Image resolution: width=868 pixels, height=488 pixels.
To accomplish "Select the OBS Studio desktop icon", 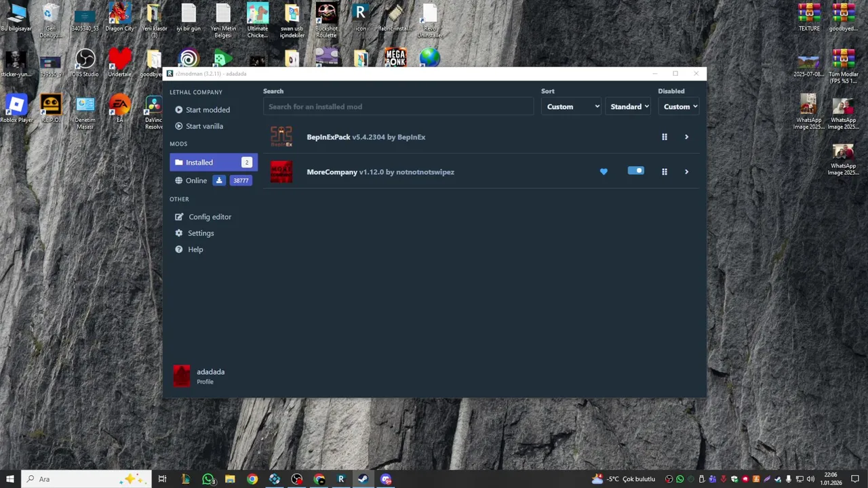I will point(85,63).
